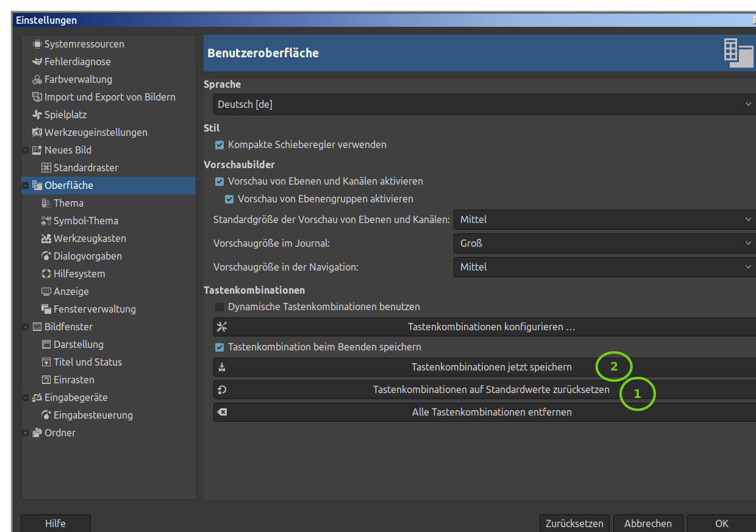
Task: Enable Dynamische Tastenkombinationen benutzen
Action: [220, 307]
